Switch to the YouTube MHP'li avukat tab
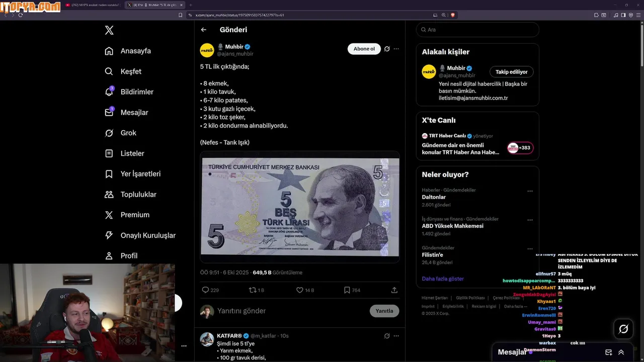The width and height of the screenshot is (644, 362). click(x=93, y=5)
